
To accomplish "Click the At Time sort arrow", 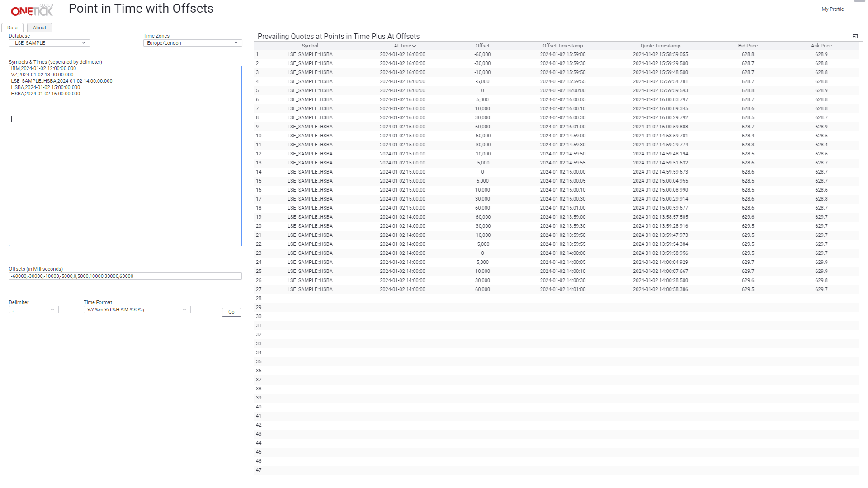I will click(x=414, y=46).
